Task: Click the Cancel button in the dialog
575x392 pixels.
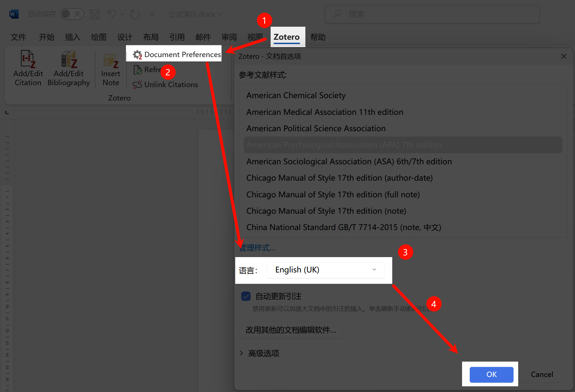Action: (x=542, y=375)
